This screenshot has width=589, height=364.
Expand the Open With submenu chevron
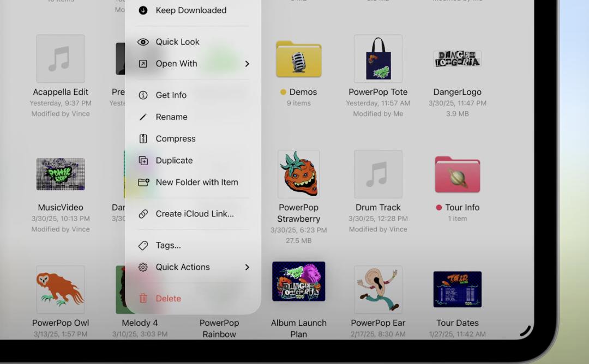point(247,64)
